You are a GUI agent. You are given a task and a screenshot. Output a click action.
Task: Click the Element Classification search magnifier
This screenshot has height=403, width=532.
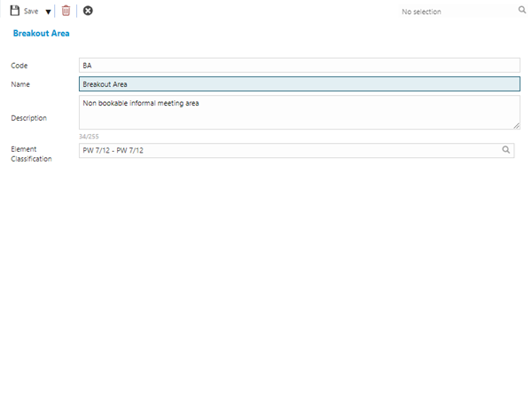pos(506,151)
